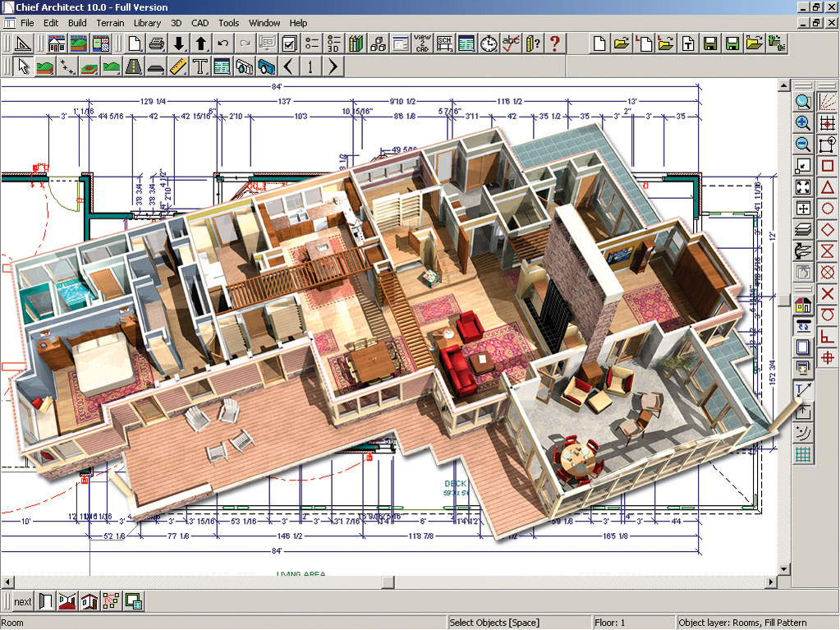
Task: Toggle perpendicular snap red L icon
Action: [828, 337]
